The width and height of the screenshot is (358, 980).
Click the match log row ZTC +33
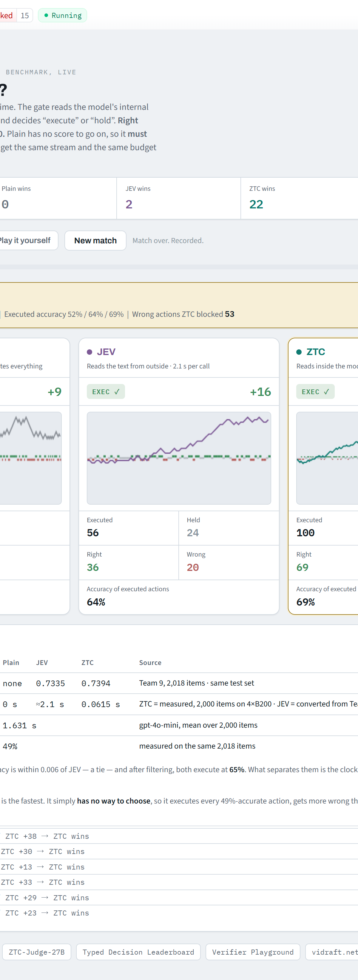pos(179,882)
